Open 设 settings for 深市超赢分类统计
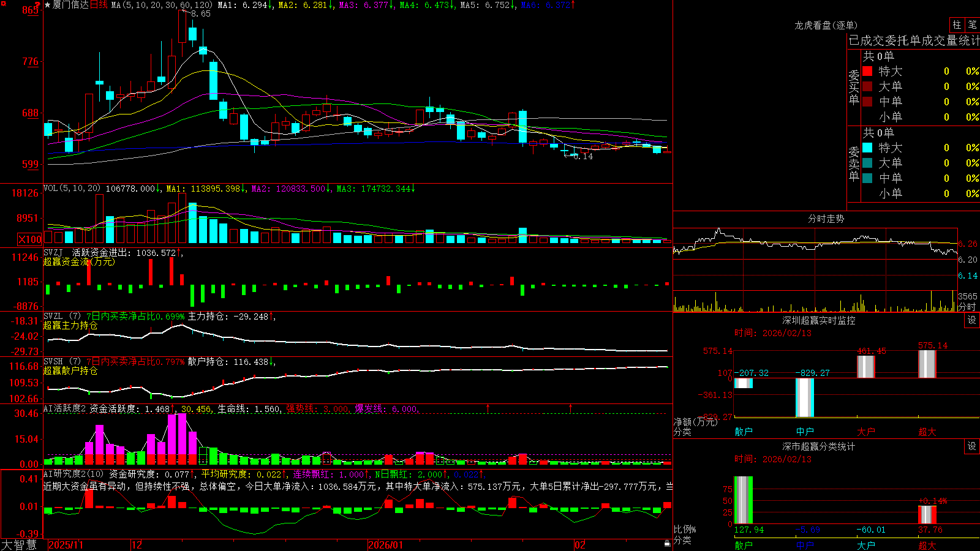Image resolution: width=980 pixels, height=551 pixels. pos(972,446)
